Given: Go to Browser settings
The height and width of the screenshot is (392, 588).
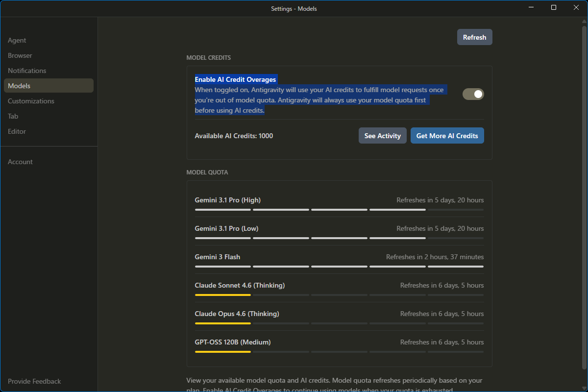Looking at the screenshot, I should [20, 55].
